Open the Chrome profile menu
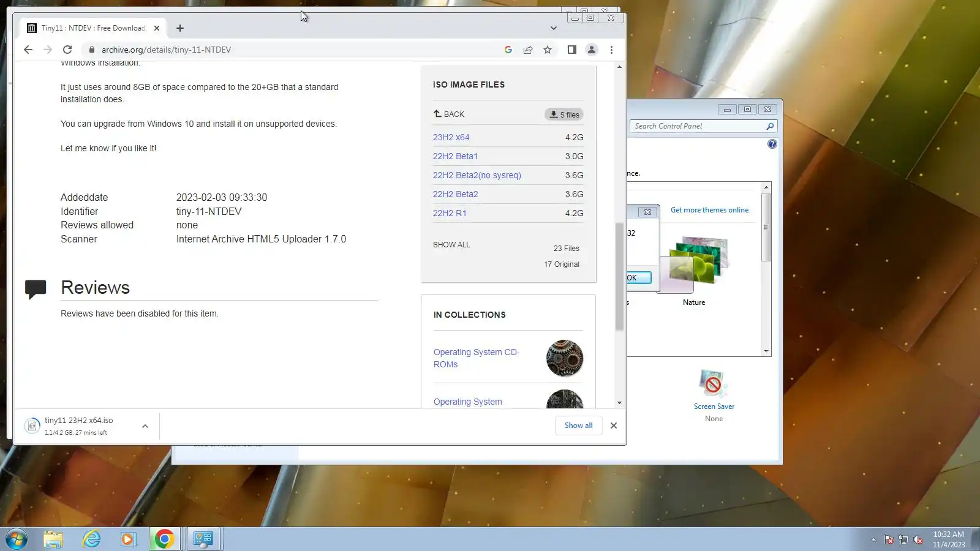980x551 pixels. [592, 50]
